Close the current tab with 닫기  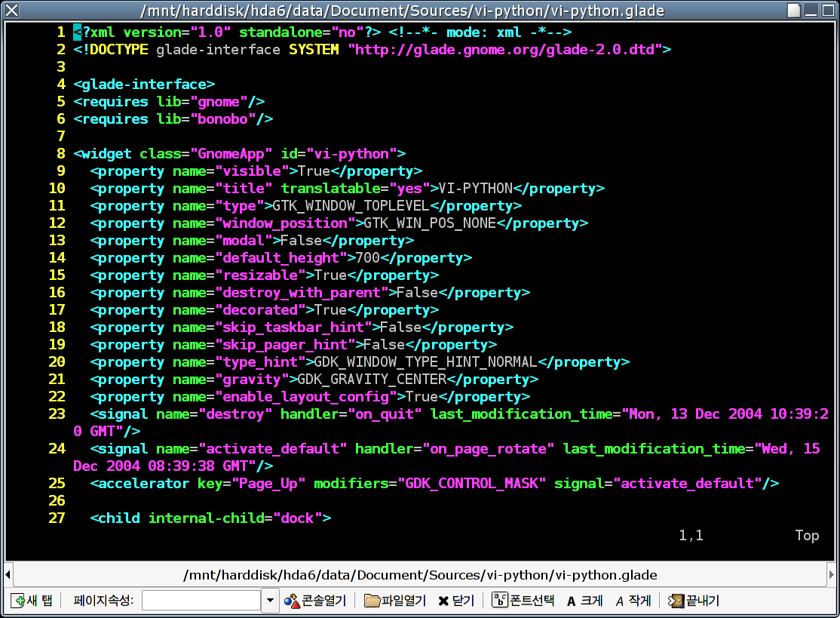[x=456, y=601]
